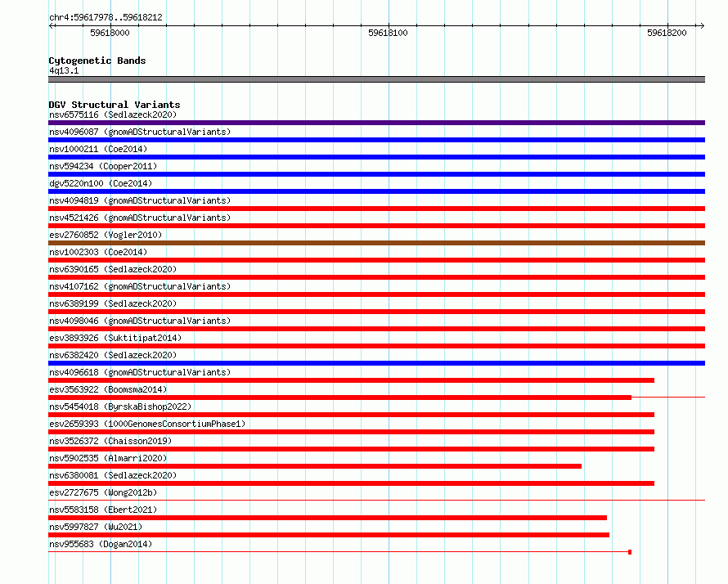Click the nsv6389199 (Sedlazeck2020) label
The image size is (728, 584).
tap(113, 303)
